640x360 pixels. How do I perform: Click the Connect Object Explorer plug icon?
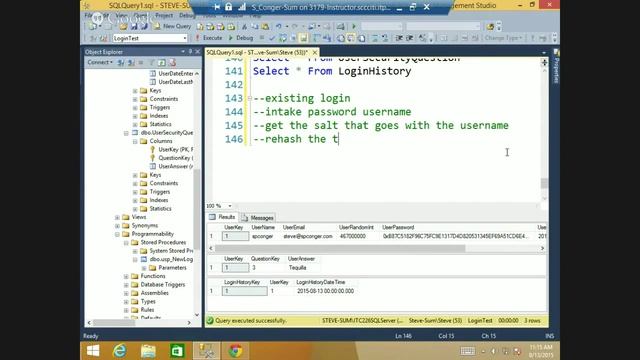click(x=121, y=62)
